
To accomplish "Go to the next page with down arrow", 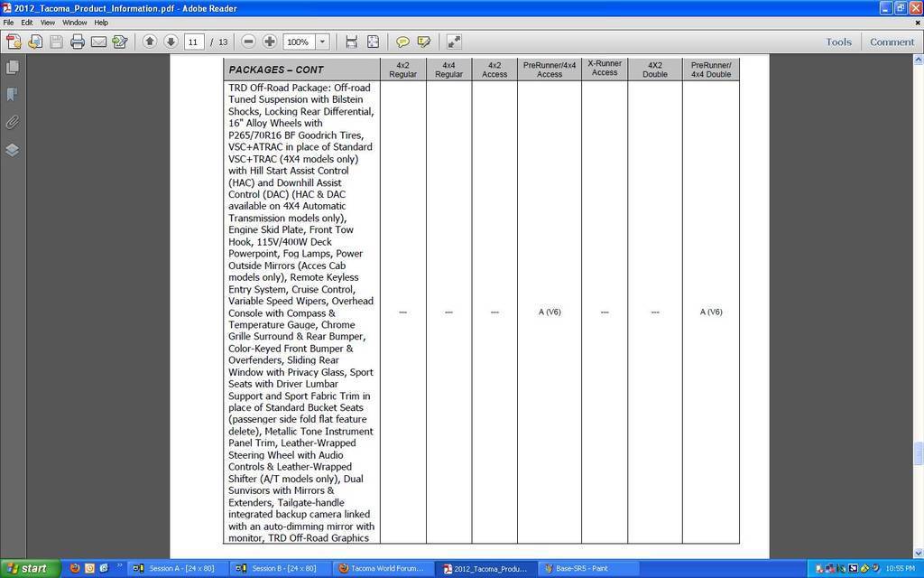I will tap(171, 42).
